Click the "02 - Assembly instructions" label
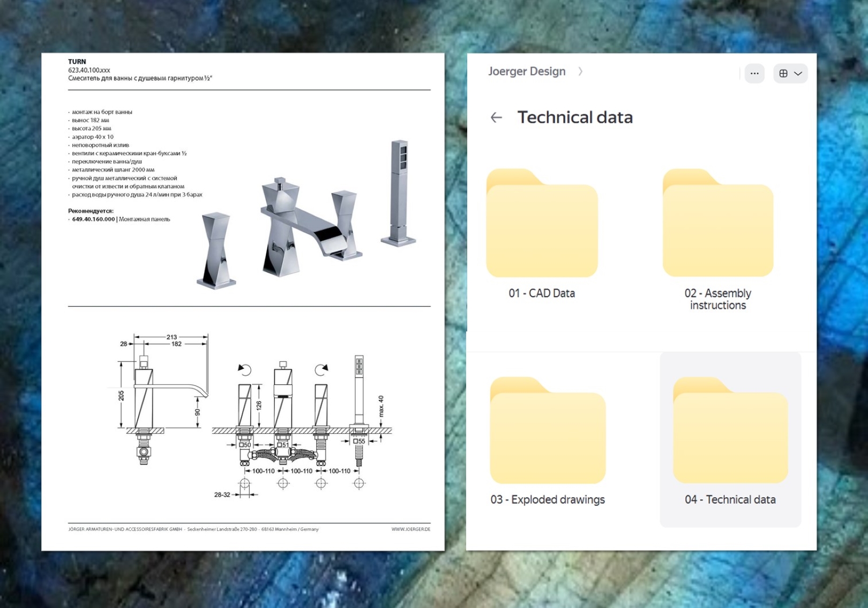Viewport: 868px width, 608px height. coord(717,299)
